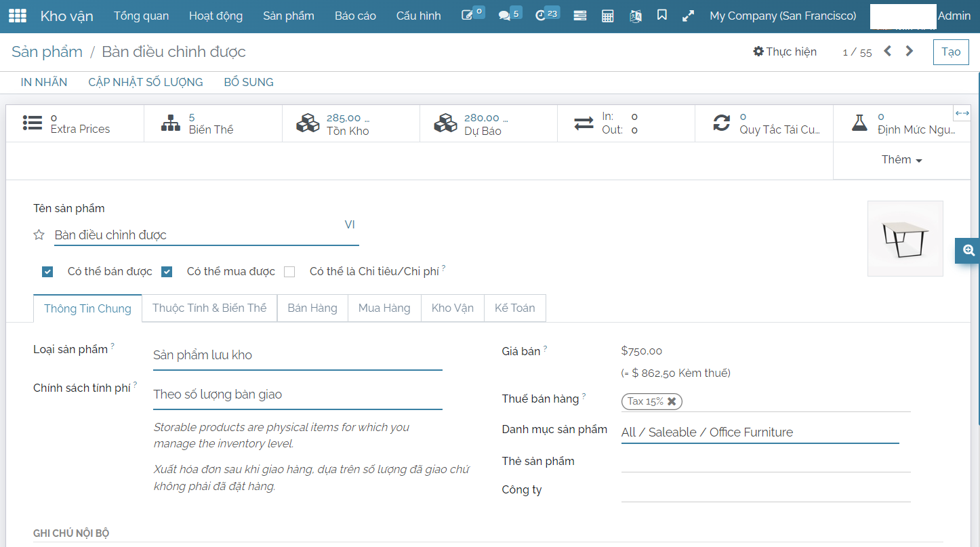980x547 pixels.
Task: Click the product table image thumbnail
Action: 905,239
